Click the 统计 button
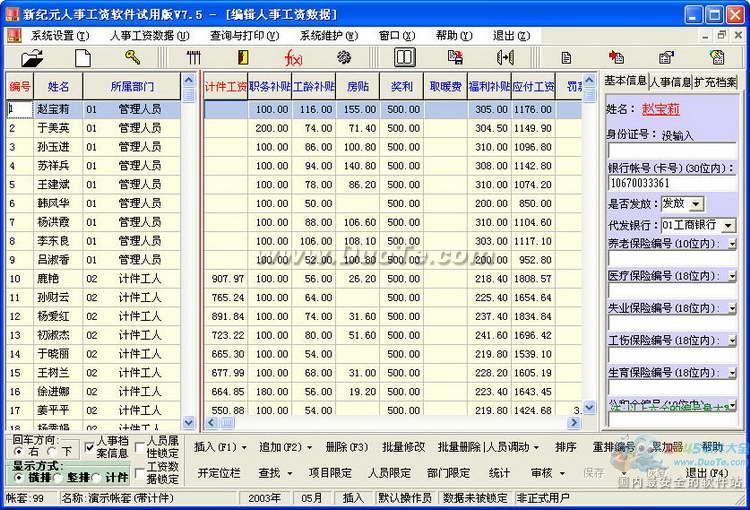This screenshot has height=510, width=750. point(499,473)
